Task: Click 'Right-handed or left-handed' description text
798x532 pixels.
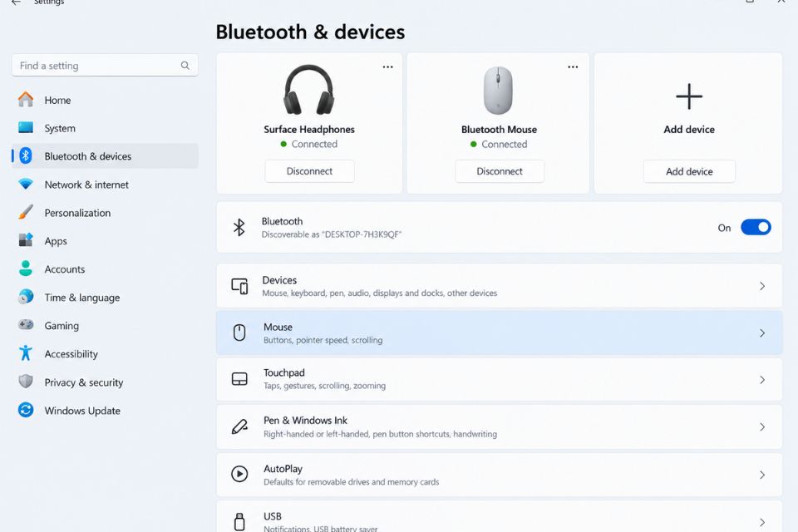Action: coord(380,434)
